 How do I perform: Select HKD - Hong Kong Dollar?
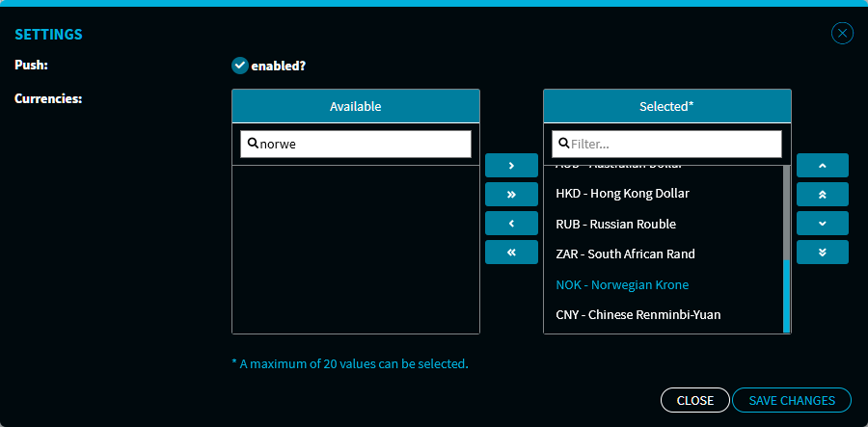(x=622, y=194)
